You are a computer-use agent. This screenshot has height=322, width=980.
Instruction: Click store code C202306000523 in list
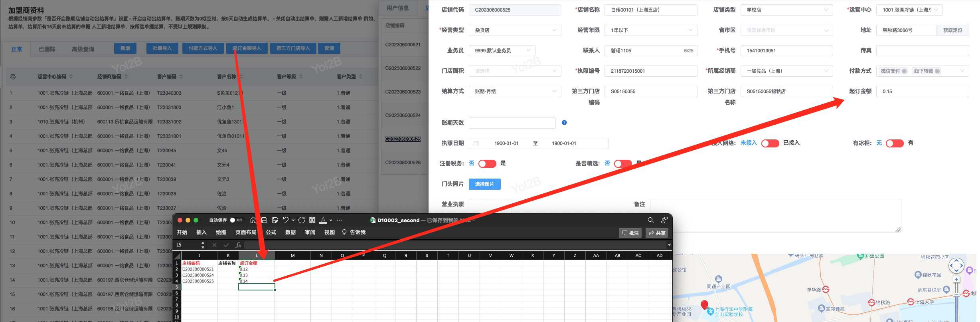[x=403, y=92]
